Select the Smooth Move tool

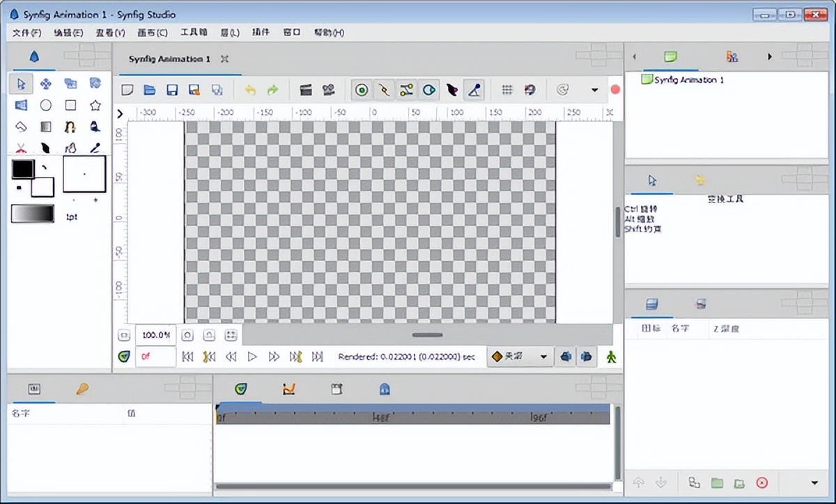(46, 84)
